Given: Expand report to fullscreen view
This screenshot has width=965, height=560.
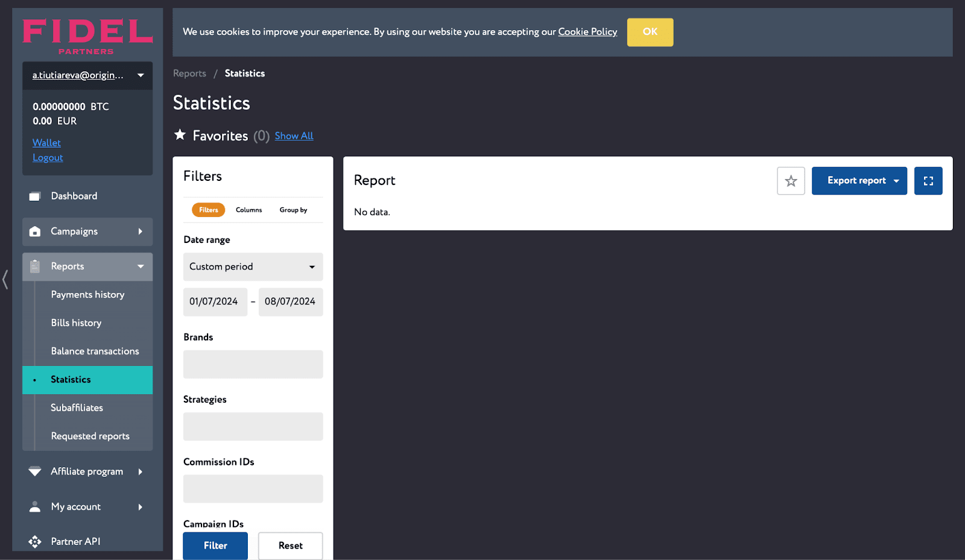Looking at the screenshot, I should point(928,181).
